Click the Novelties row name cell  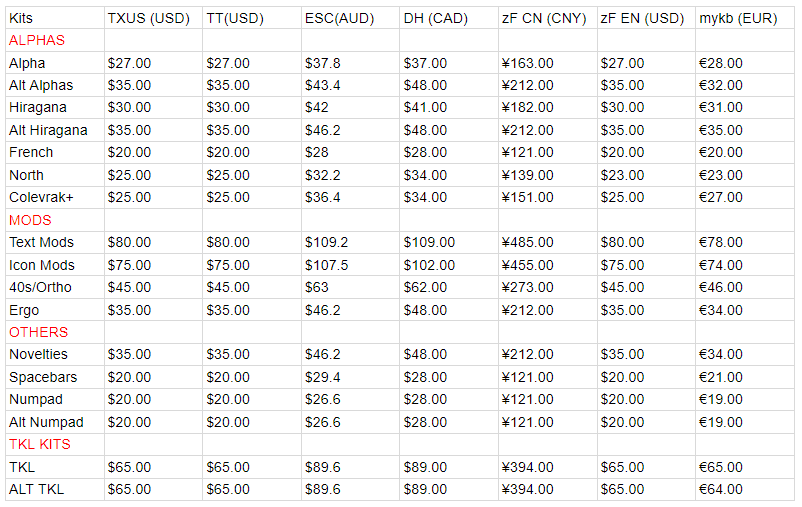coord(39,354)
